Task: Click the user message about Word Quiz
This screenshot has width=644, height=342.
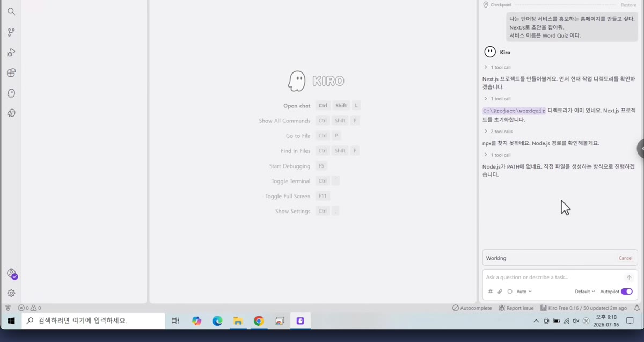Action: point(572,27)
